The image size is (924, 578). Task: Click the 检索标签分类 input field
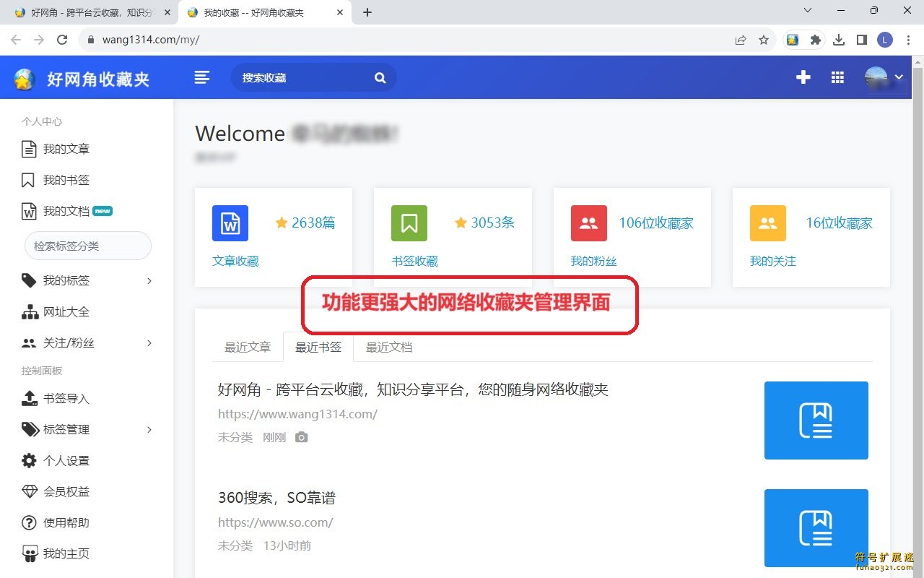point(88,246)
